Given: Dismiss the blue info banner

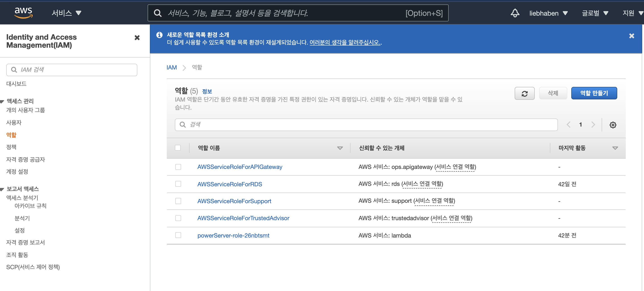Looking at the screenshot, I should [632, 36].
